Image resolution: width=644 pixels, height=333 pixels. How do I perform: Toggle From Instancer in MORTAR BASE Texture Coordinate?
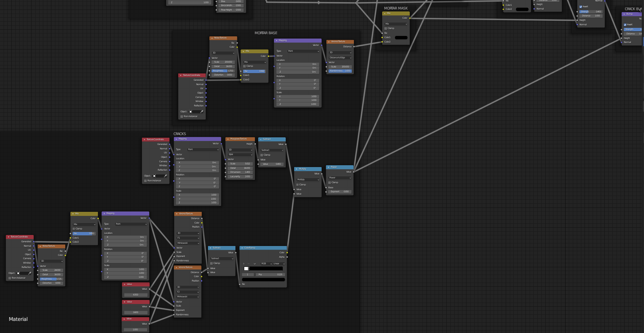point(182,116)
